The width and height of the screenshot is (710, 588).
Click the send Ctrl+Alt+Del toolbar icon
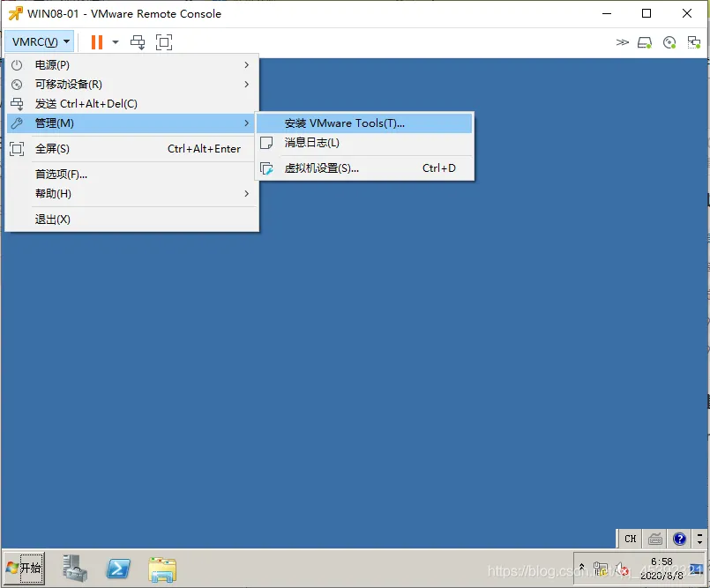coord(138,42)
